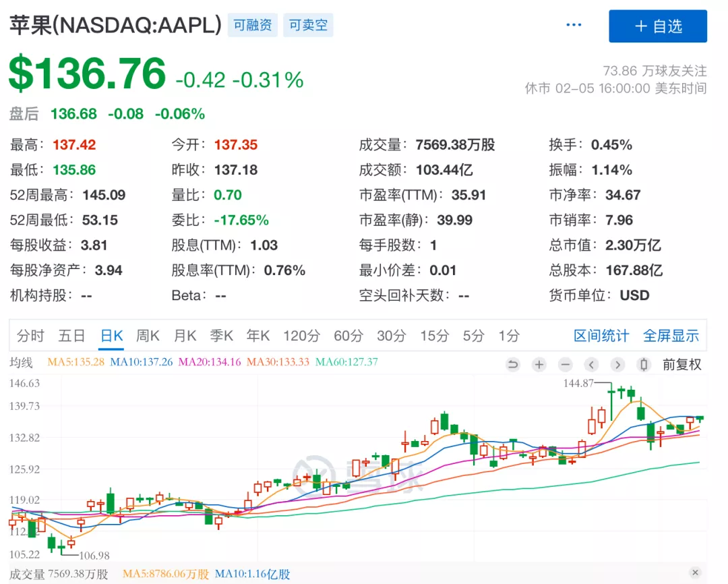Switch to the 30分 interval tab
Image resolution: width=728 pixels, height=584 pixels.
[392, 335]
